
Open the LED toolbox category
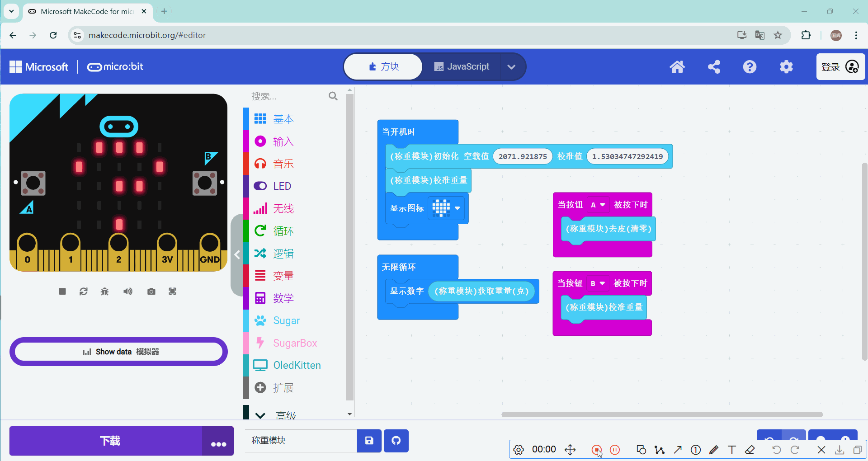click(294, 186)
